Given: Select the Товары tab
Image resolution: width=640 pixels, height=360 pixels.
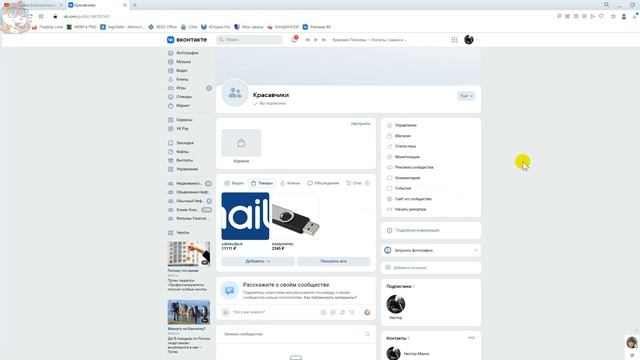Looking at the screenshot, I should [x=262, y=183].
